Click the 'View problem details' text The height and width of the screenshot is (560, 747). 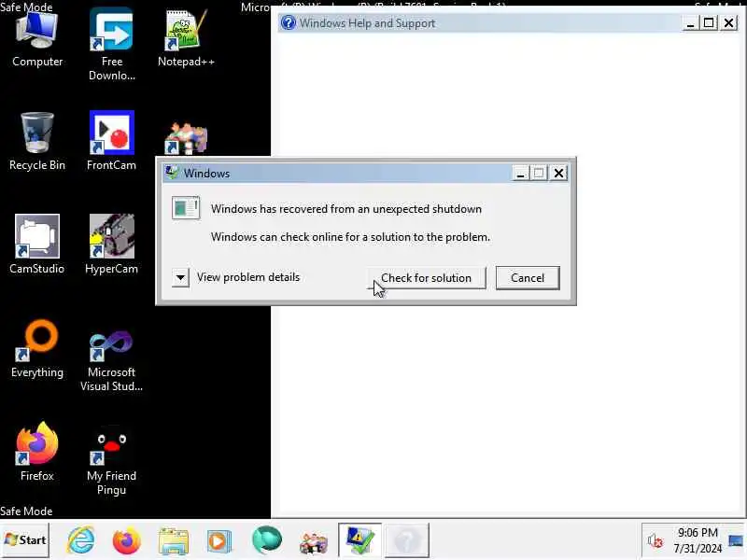(248, 277)
